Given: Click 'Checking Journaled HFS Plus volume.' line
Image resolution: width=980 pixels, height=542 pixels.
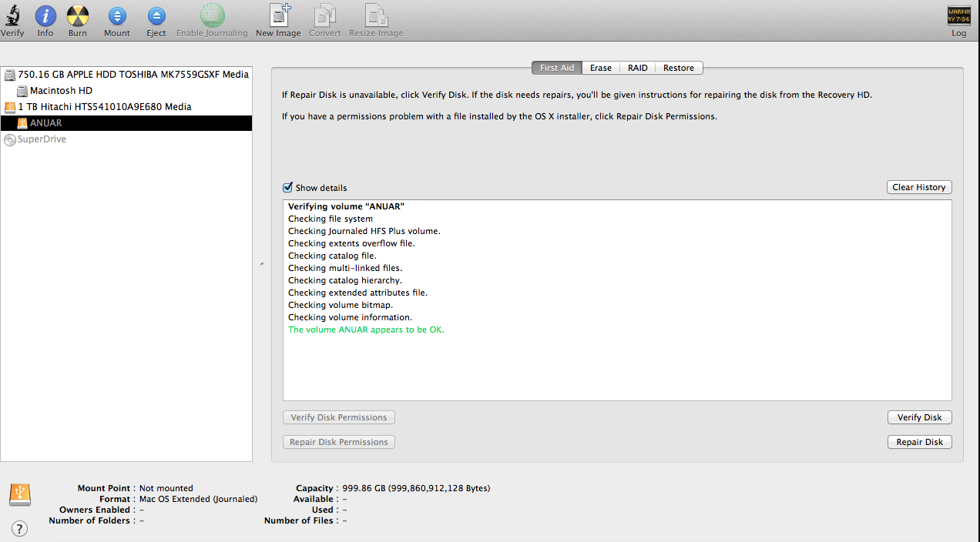Looking at the screenshot, I should point(364,231).
